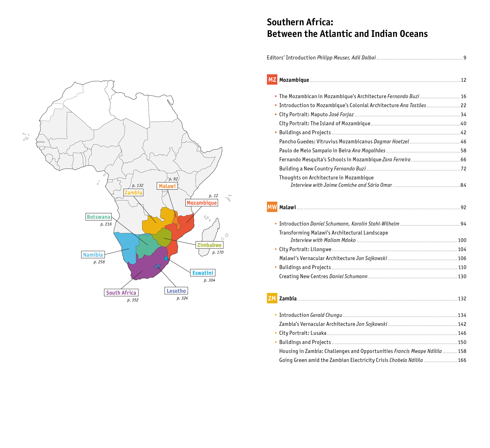Image resolution: width=490 pixels, height=448 pixels.
Task: Click the South Africa map label
Action: coord(121,293)
